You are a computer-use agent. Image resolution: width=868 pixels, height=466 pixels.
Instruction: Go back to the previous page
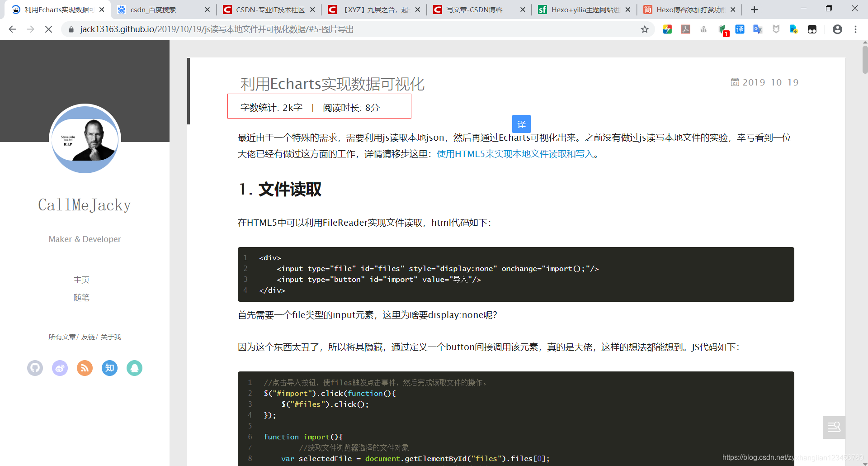coord(12,29)
